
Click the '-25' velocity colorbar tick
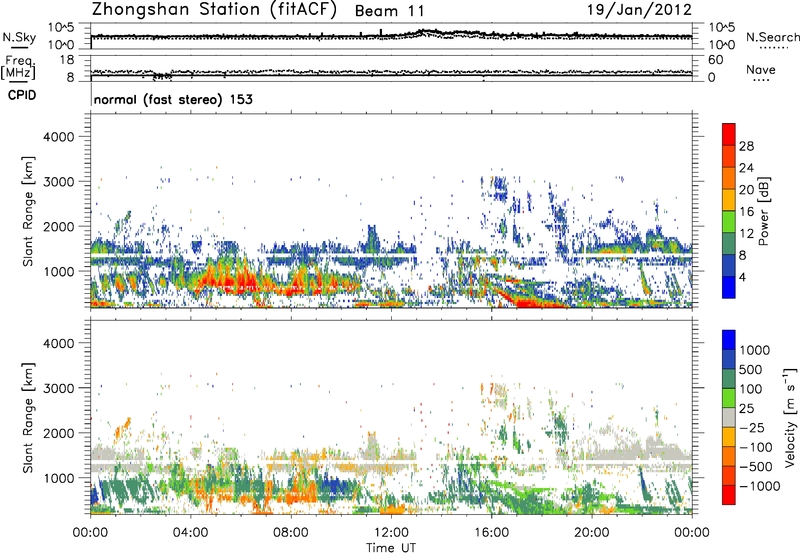click(x=753, y=427)
